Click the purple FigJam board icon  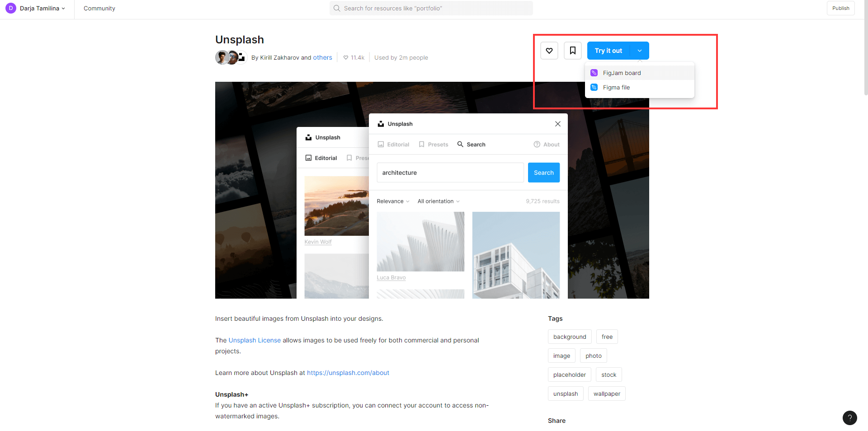(594, 73)
